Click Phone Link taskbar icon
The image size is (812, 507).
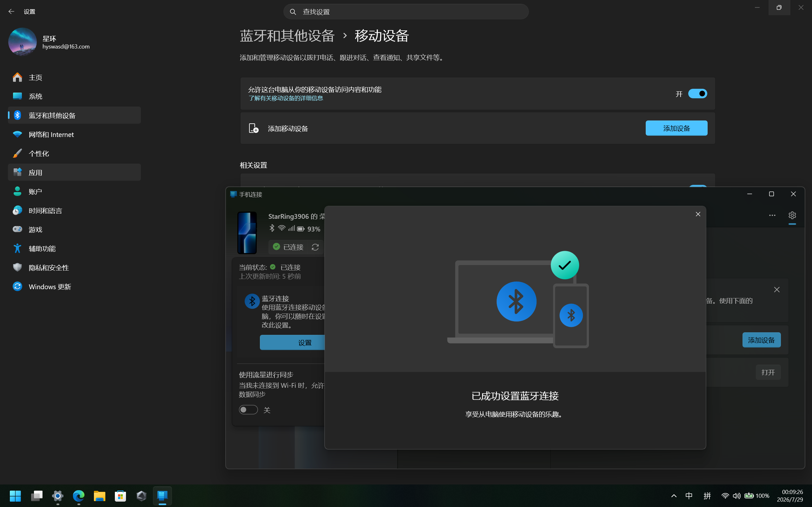click(x=162, y=496)
